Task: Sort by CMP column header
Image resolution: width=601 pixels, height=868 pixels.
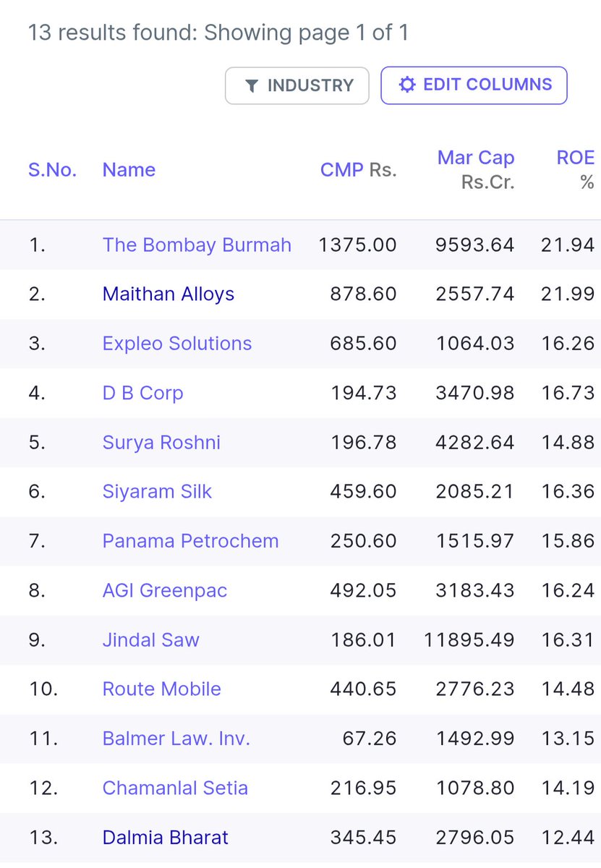Action: click(341, 170)
